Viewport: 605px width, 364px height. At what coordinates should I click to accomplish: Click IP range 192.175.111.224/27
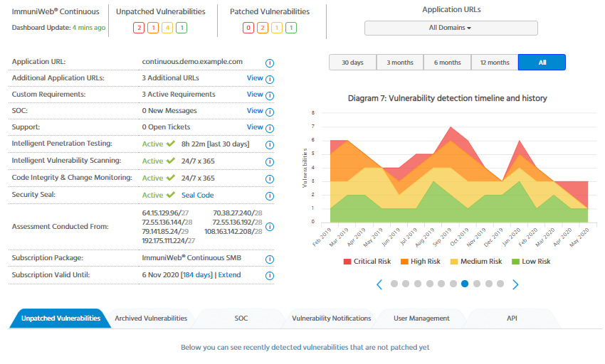point(168,241)
